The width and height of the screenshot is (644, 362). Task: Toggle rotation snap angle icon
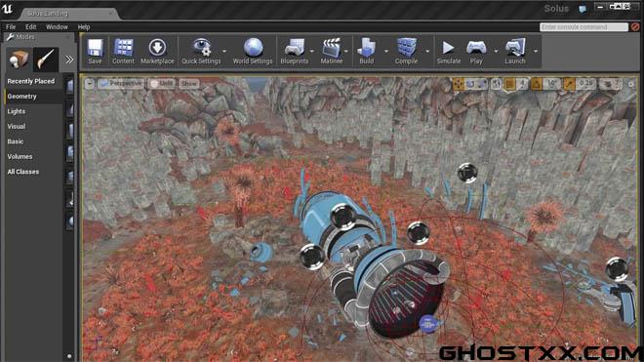click(536, 84)
